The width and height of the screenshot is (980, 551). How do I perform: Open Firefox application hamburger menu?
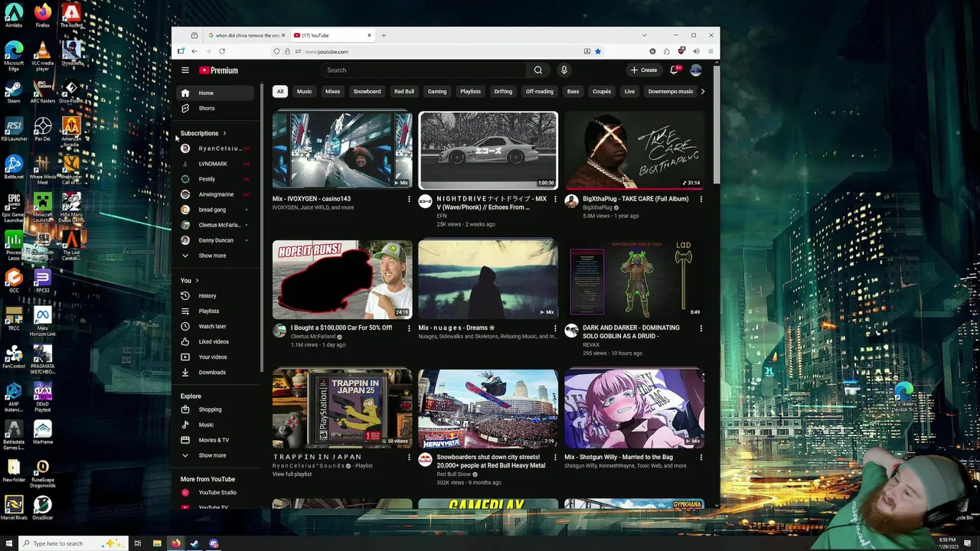[710, 51]
